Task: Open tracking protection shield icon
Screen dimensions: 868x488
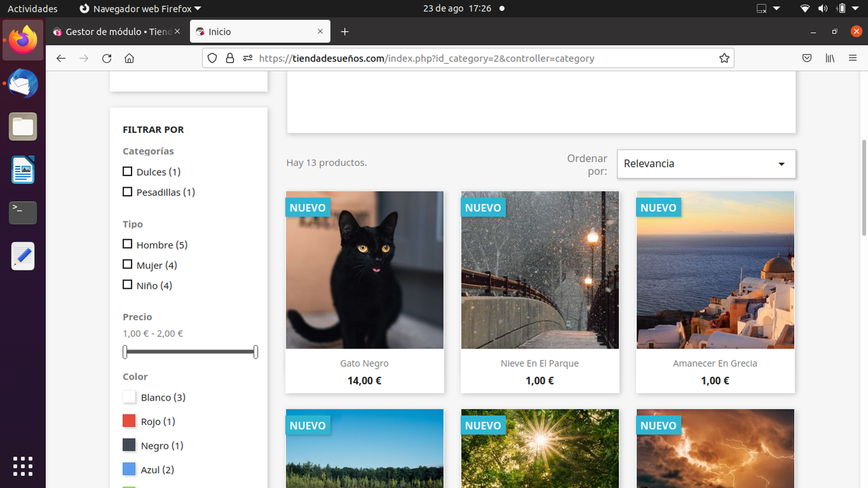Action: [x=212, y=58]
